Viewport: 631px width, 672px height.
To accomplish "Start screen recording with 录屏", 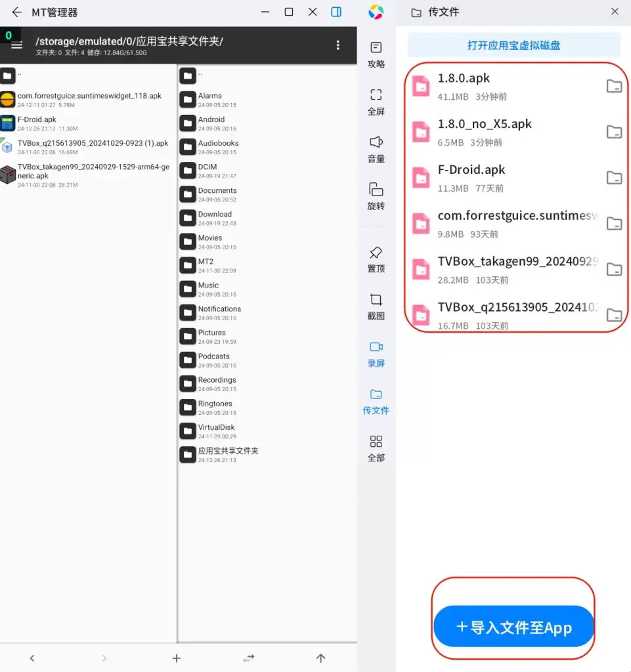I will pyautogui.click(x=376, y=354).
